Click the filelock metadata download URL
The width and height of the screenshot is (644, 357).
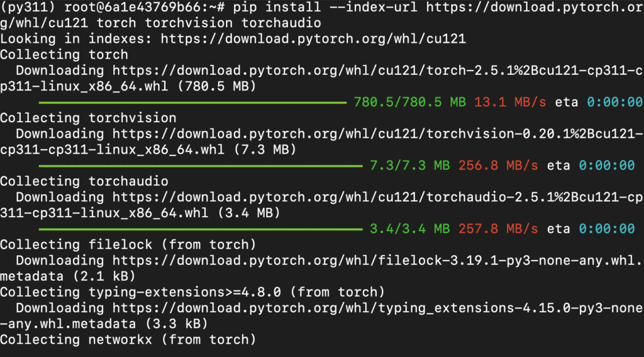377,261
